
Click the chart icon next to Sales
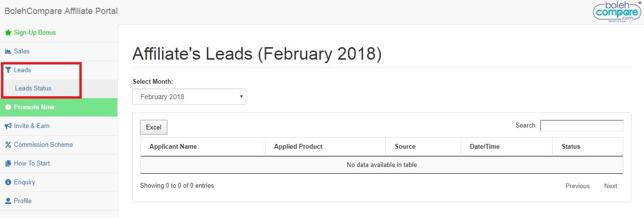point(8,51)
